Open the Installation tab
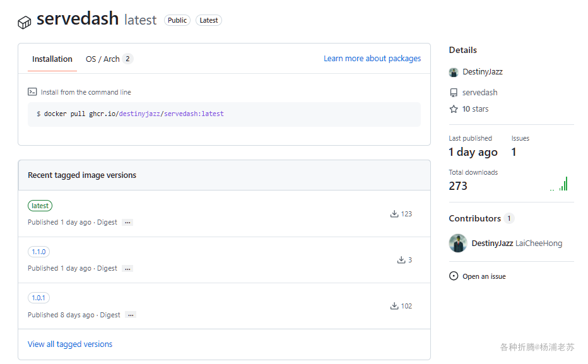 click(52, 59)
